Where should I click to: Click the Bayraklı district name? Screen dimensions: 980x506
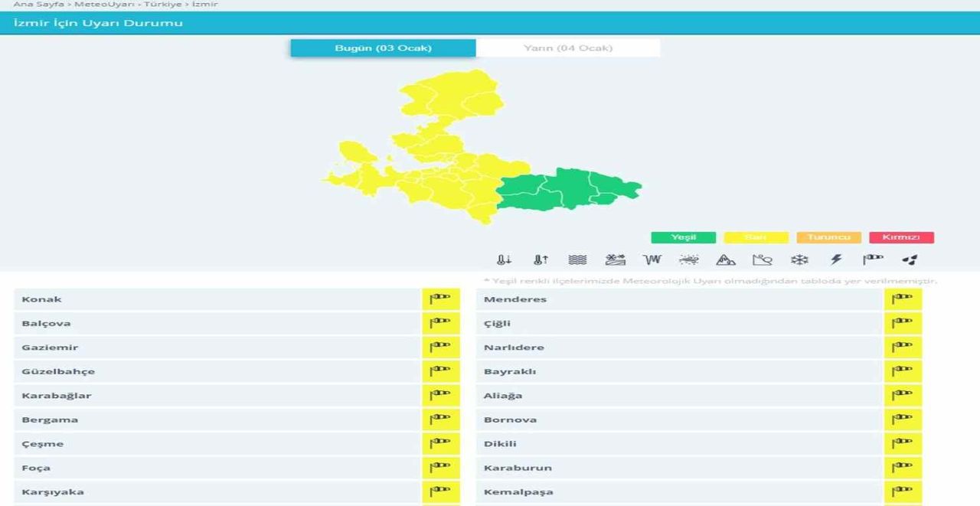point(510,371)
